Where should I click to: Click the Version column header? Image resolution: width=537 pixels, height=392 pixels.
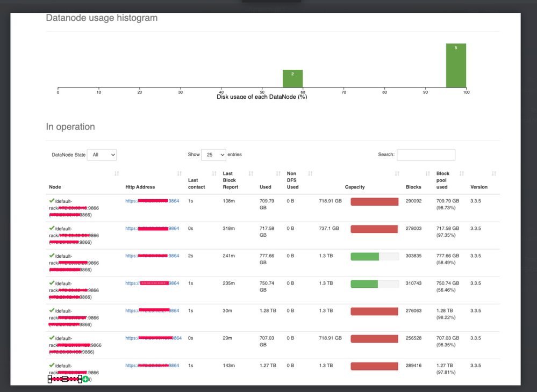(479, 187)
